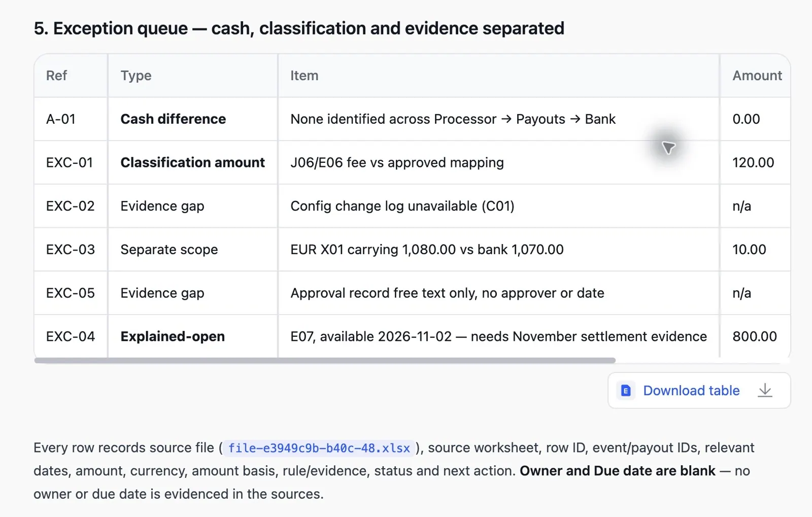Click the download arrow icon
The width and height of the screenshot is (812, 517).
pos(765,390)
